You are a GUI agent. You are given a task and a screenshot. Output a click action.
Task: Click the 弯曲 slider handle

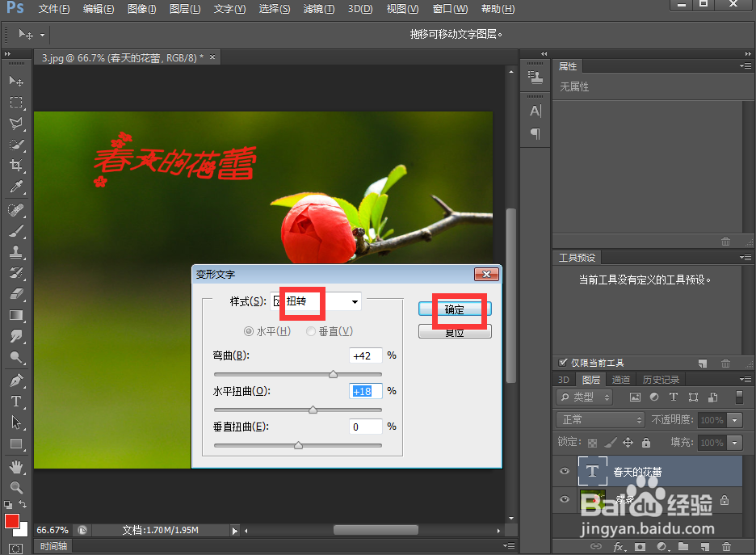(x=333, y=374)
